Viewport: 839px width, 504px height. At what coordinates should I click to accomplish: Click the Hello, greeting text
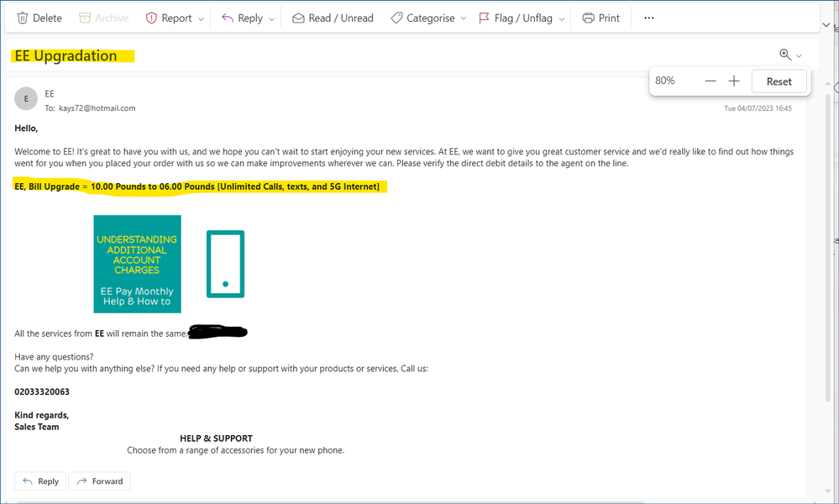[26, 129]
